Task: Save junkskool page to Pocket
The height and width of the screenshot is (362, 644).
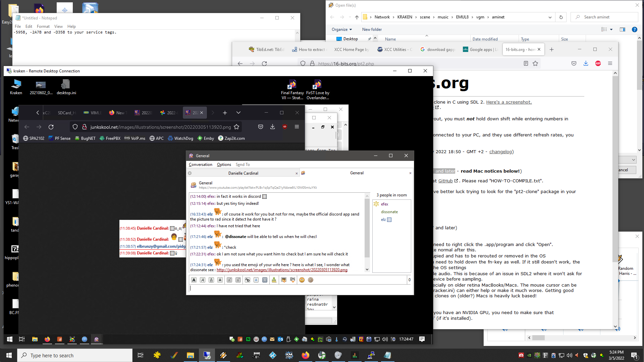Action: [261, 127]
